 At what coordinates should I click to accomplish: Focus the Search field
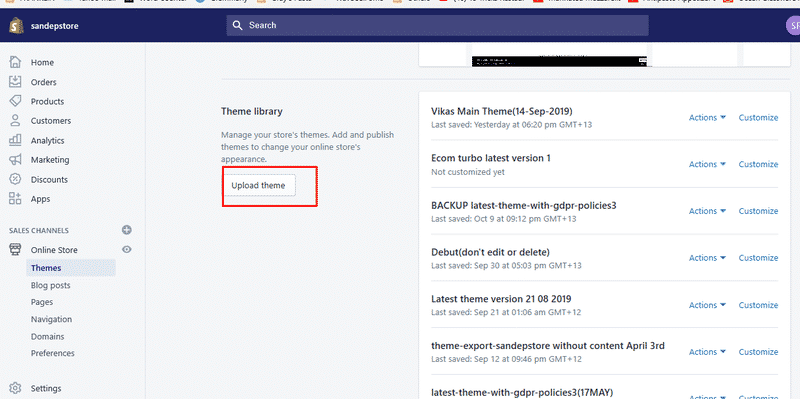coord(437,26)
